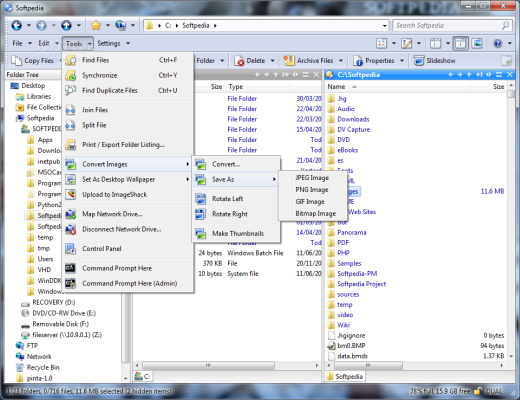The height and width of the screenshot is (400, 520).
Task: Click Disconnect Network Drive entry
Action: click(x=128, y=229)
